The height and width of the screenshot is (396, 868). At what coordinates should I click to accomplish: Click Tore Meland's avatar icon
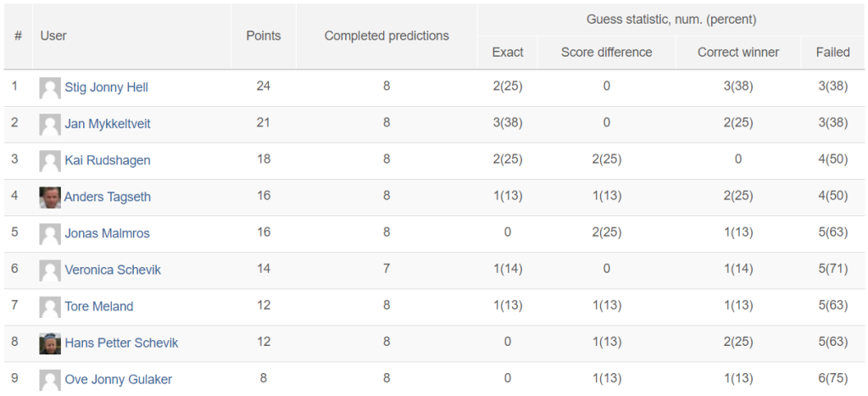click(x=50, y=307)
